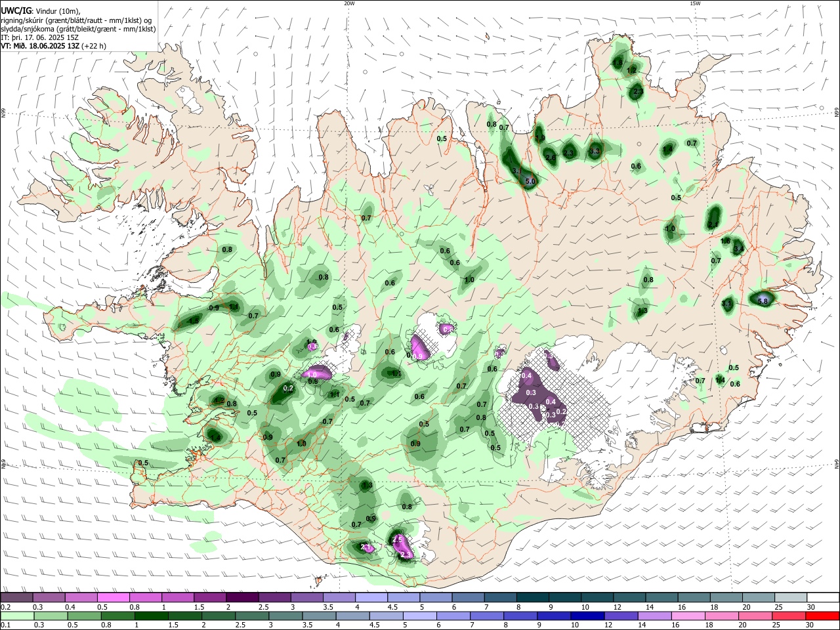Screen dimensions: 840x630
Task: Select the 'IT: þri. 17. 06. 2025 15Z' line
Action: 40,37
